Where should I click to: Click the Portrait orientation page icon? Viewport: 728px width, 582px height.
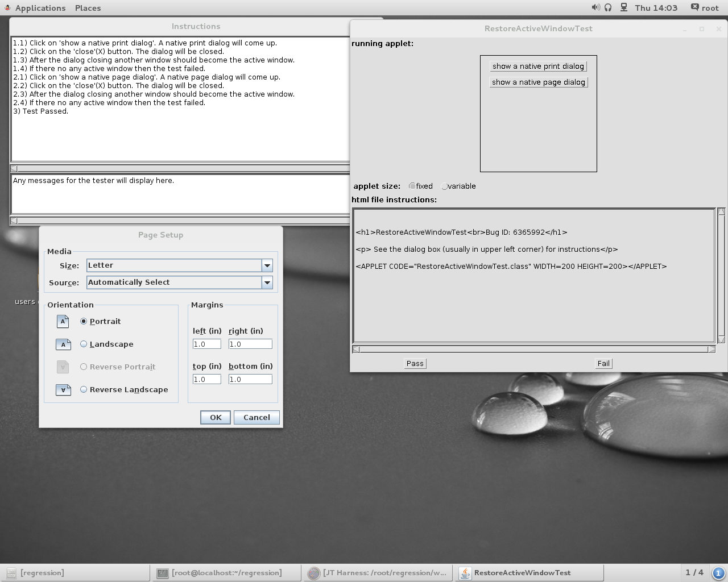[x=63, y=322]
